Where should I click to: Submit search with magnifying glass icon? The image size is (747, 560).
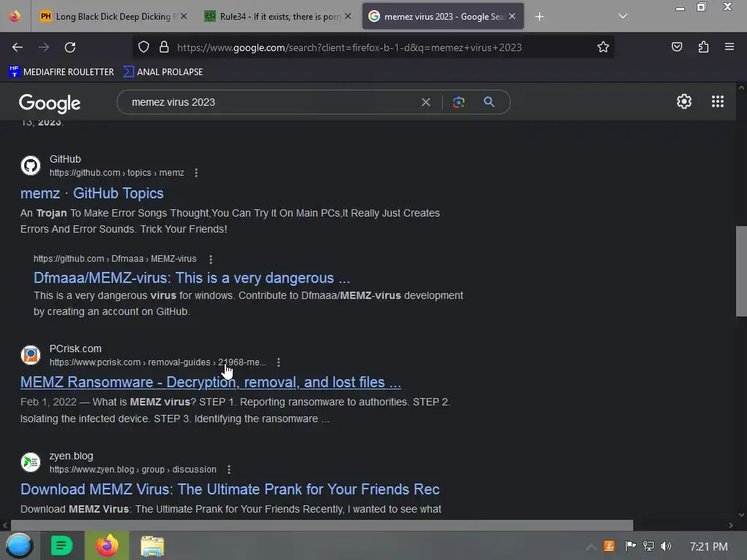[x=489, y=101]
